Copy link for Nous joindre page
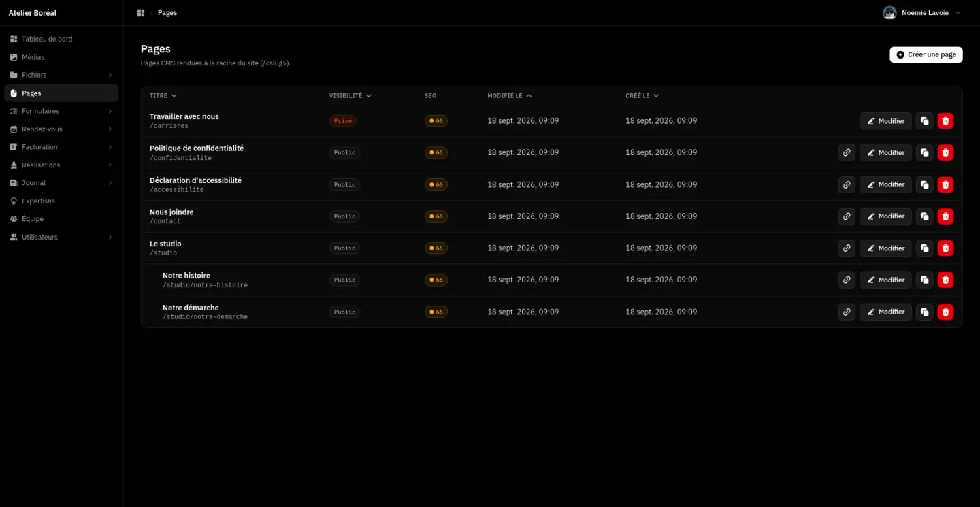This screenshot has height=507, width=980. 847,216
